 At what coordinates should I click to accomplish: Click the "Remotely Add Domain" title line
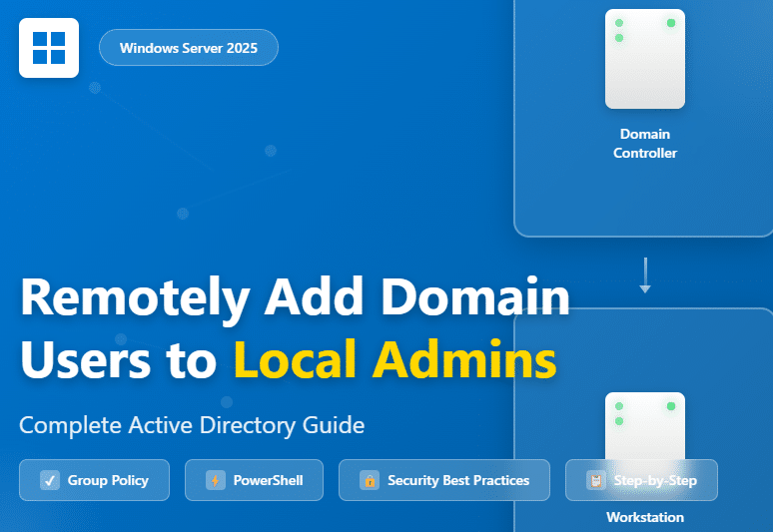(x=295, y=297)
